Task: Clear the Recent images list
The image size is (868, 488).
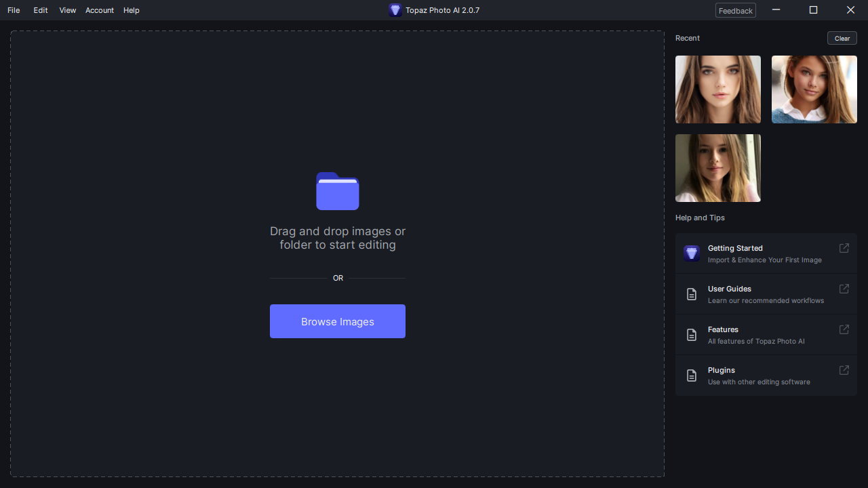Action: click(842, 38)
